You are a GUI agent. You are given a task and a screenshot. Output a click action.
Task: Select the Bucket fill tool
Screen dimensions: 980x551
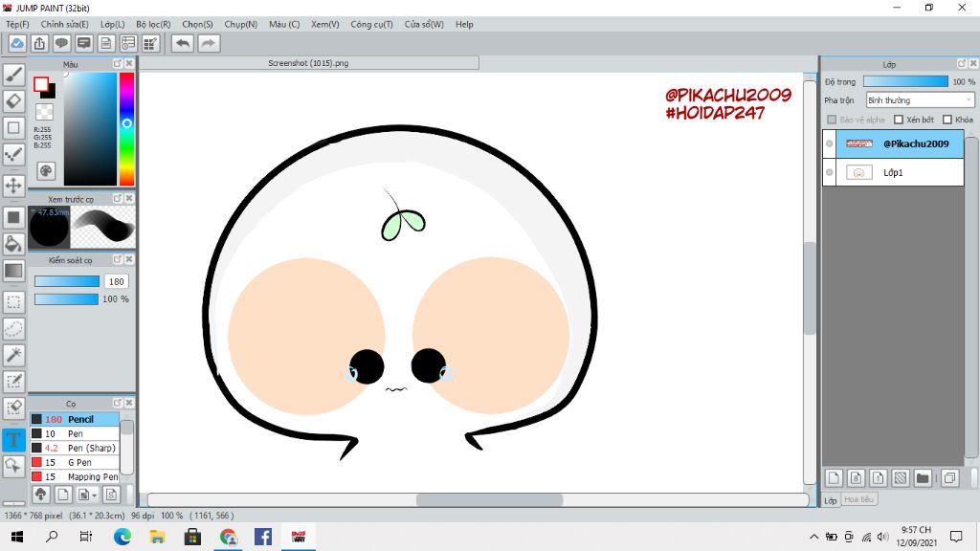[x=13, y=244]
